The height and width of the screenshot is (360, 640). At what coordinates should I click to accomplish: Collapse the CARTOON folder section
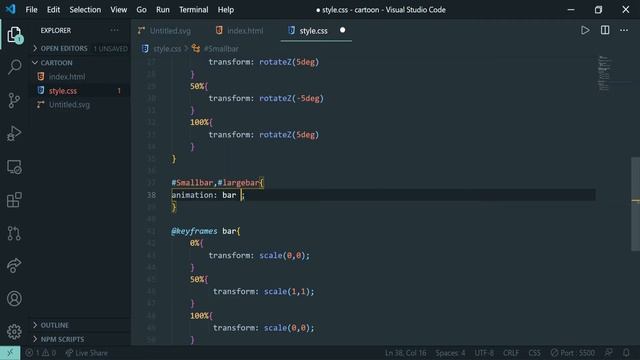click(80, 63)
